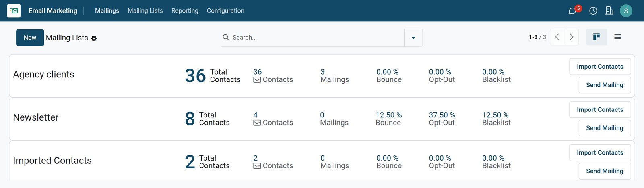The height and width of the screenshot is (188, 644).
Task: Send Mailing to Imported Contacts list
Action: click(x=605, y=171)
